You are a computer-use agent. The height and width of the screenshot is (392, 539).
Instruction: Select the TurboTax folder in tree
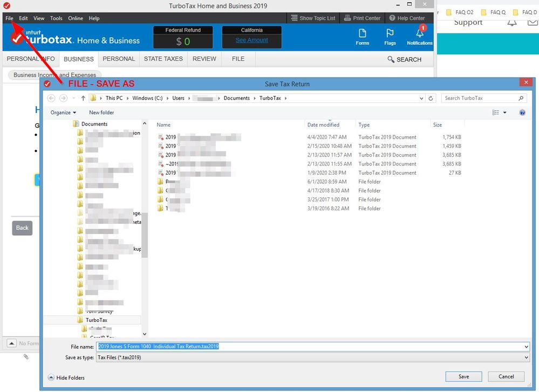[96, 320]
